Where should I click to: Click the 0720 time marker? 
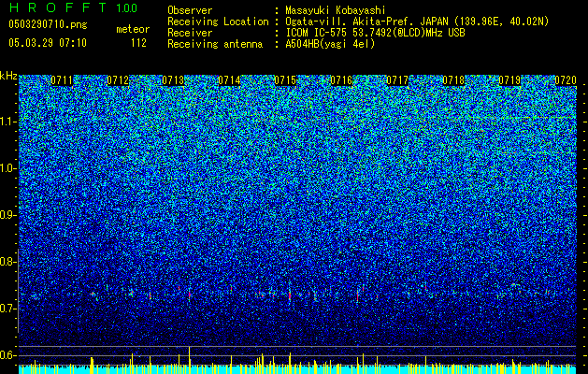[566, 80]
